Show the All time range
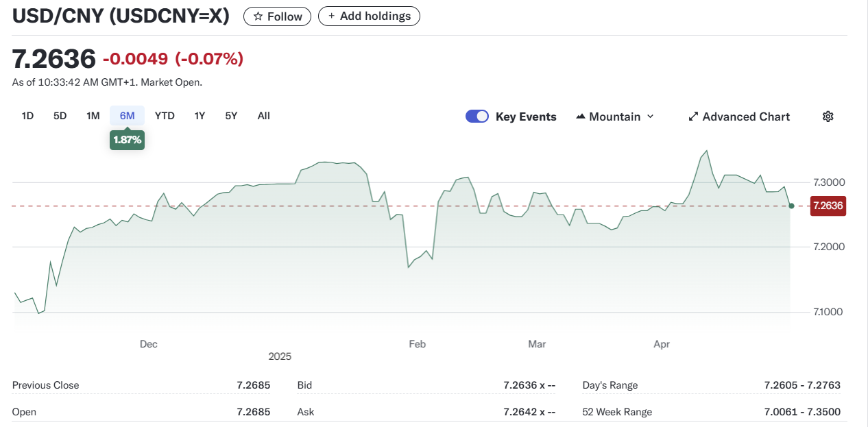Screen dimensions: 868x427 [x=264, y=116]
